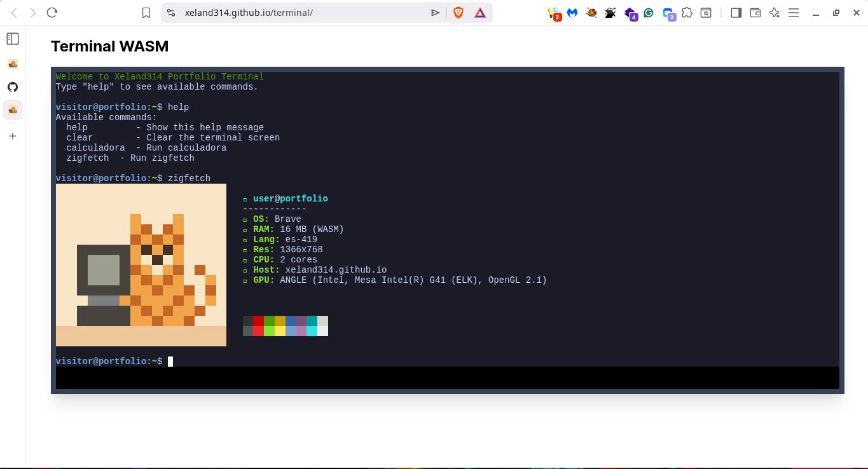
Task: Switch to the GitHub tab
Action: 13,87
